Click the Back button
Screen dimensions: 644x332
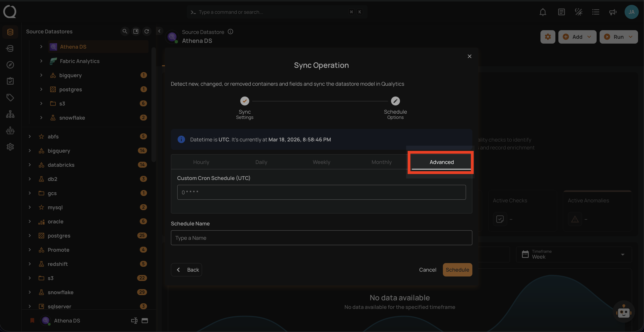point(187,270)
